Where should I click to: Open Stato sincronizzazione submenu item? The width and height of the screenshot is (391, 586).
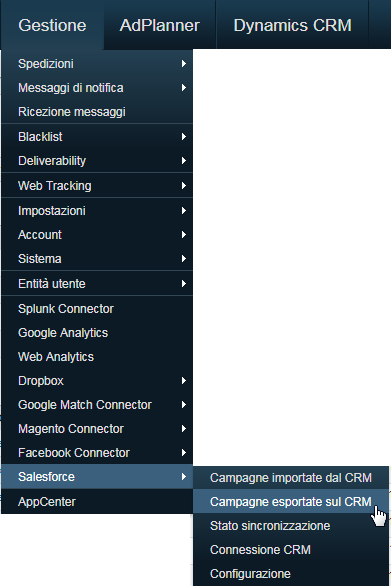(x=291, y=525)
